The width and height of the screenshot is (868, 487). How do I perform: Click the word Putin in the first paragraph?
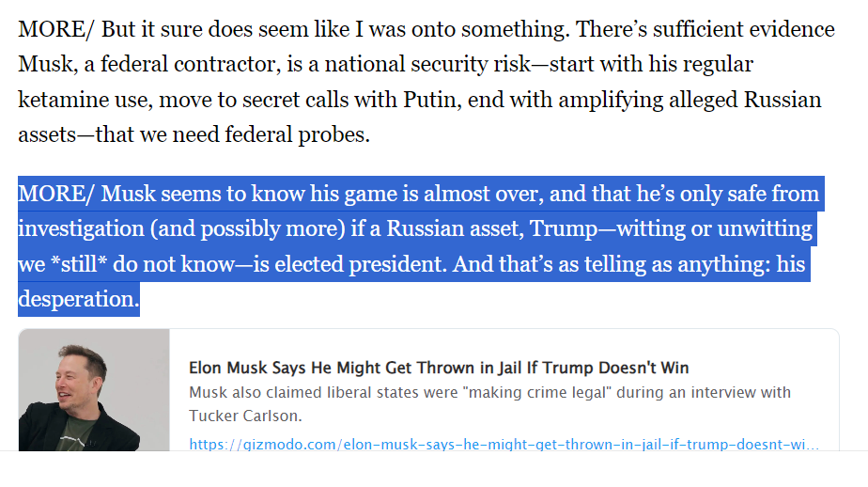[432, 100]
